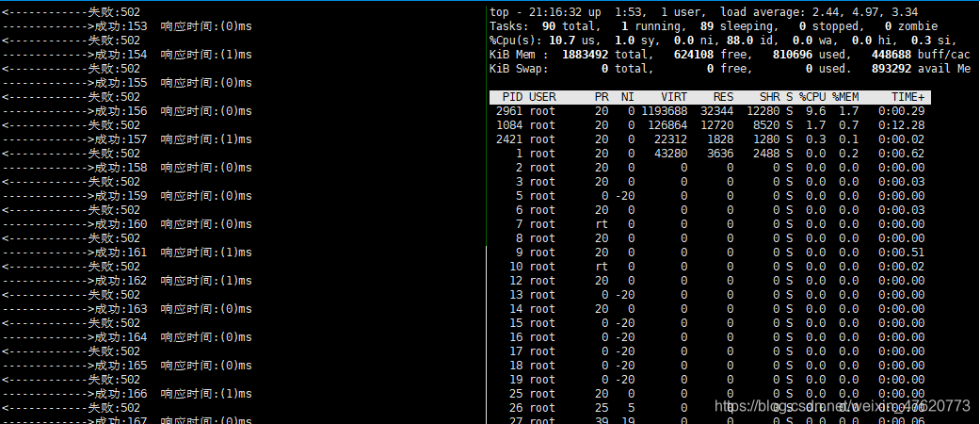
Task: Click the TIME+ value 0:00.62
Action: tap(901, 154)
